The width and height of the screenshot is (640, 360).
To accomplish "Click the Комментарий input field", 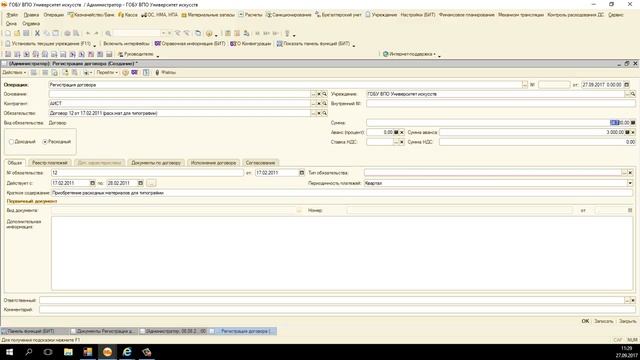I will pyautogui.click(x=337, y=310).
